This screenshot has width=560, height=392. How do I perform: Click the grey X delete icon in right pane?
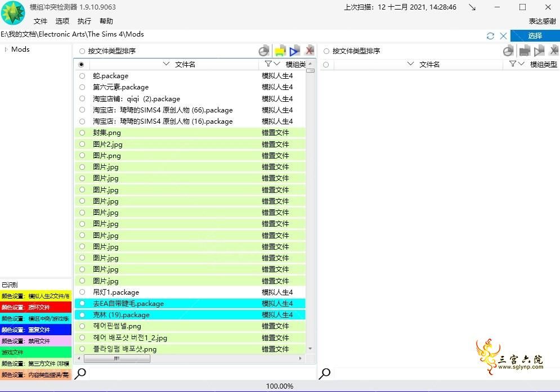tap(554, 51)
